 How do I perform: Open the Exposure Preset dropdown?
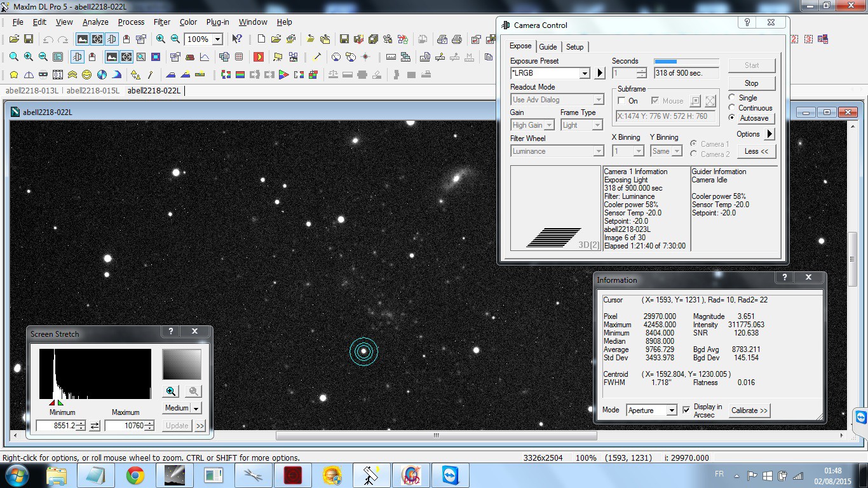tap(584, 73)
